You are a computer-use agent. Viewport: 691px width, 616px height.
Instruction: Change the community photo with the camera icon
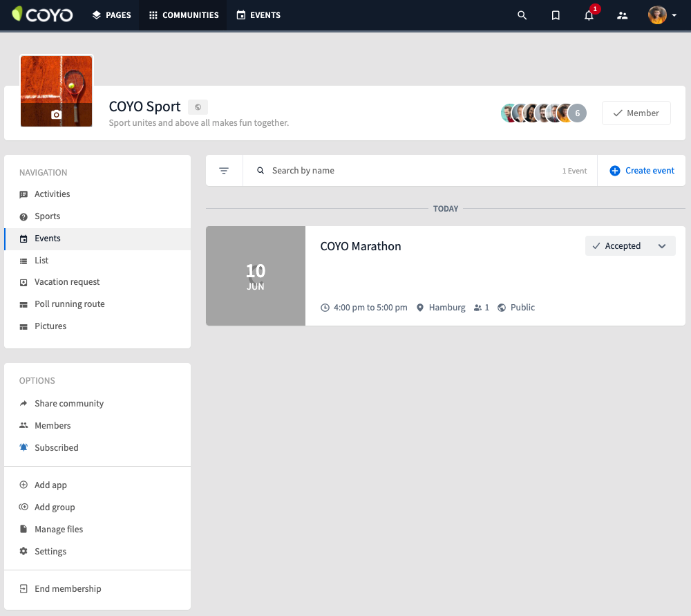click(x=56, y=115)
